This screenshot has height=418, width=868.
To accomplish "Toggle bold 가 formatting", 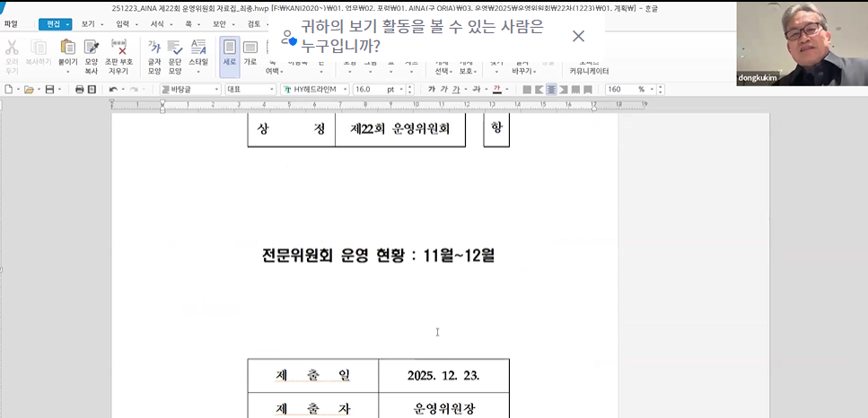I will coord(431,89).
